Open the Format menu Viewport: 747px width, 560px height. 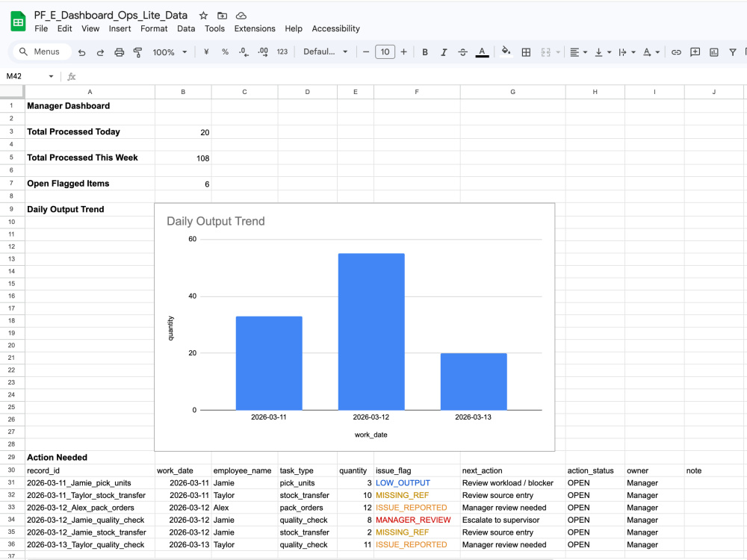154,28
